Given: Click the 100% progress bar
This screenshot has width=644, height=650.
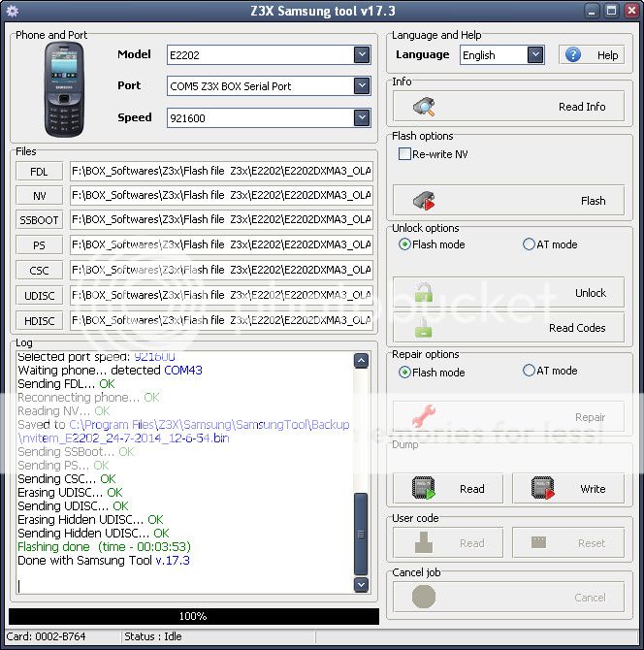Looking at the screenshot, I should click(x=194, y=616).
